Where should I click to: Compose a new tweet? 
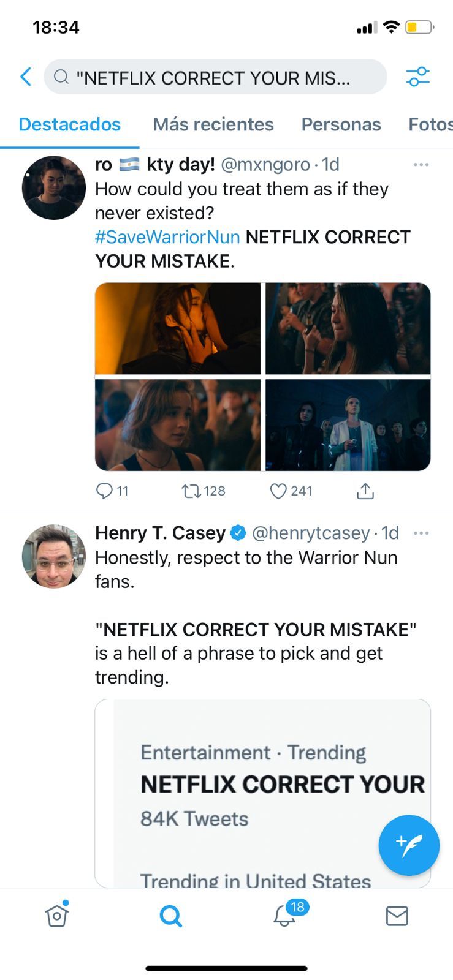coord(409,845)
